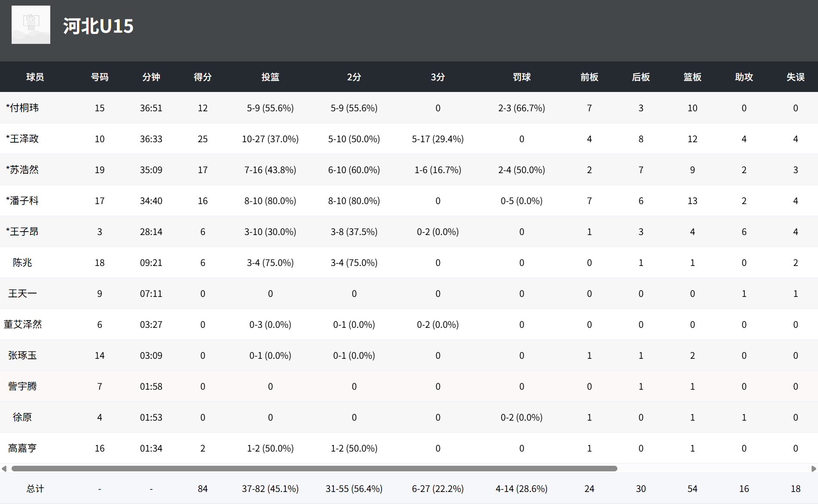The image size is (818, 504).
Task: Click the 河北U15 team logo thumbnail
Action: [x=31, y=25]
